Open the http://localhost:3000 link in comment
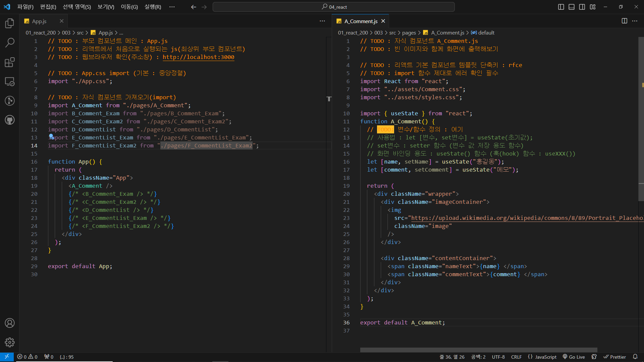 198,57
